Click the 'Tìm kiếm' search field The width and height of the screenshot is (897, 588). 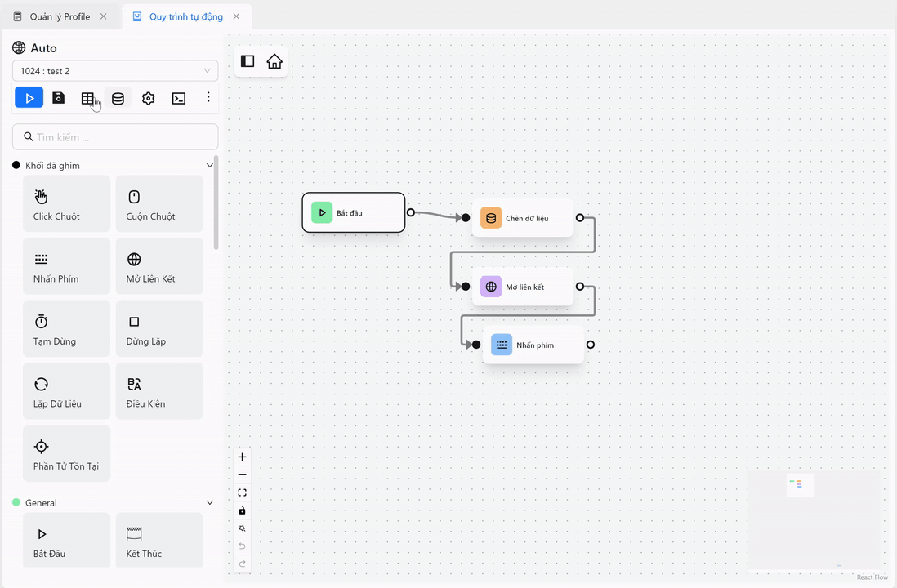click(x=115, y=137)
